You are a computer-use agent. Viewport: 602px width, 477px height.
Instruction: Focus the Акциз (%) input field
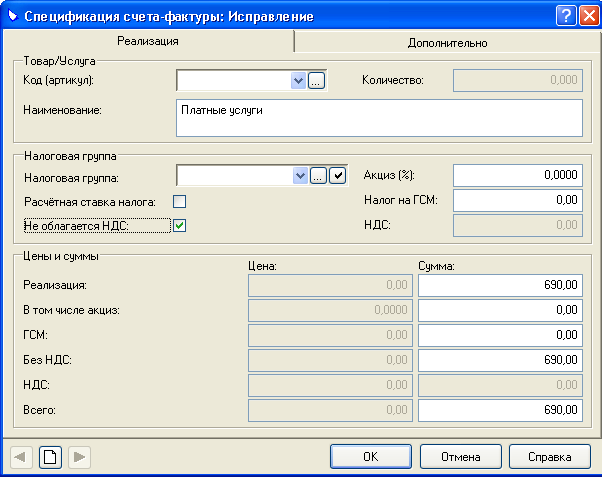518,175
